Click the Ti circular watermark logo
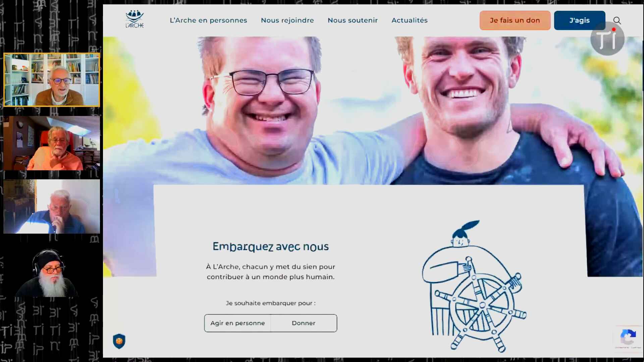 point(607,39)
